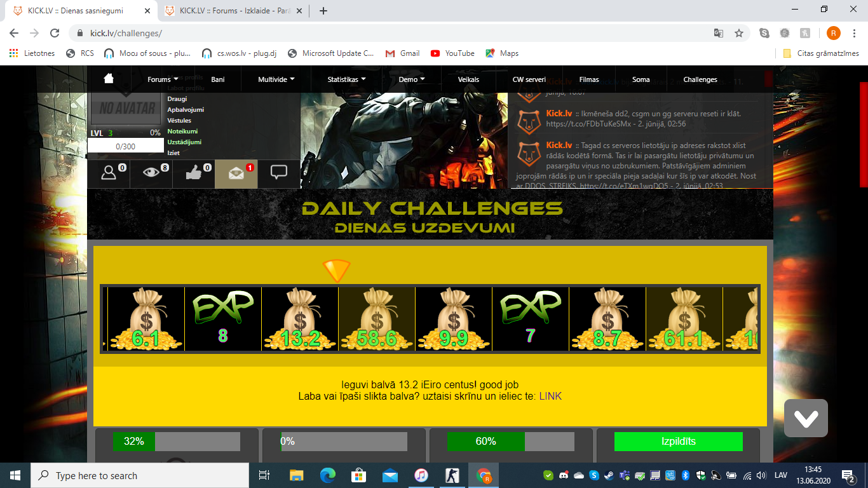Open the Discord system tray icon

(564, 475)
